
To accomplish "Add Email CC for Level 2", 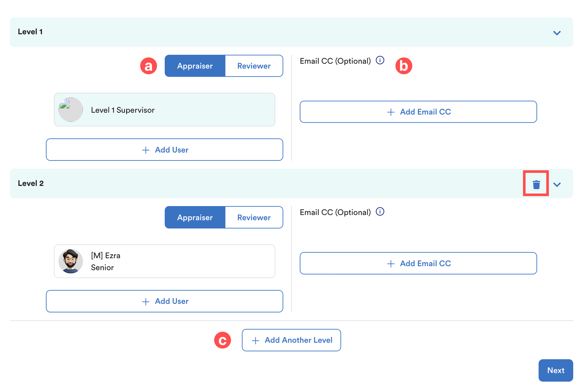I will (x=418, y=263).
